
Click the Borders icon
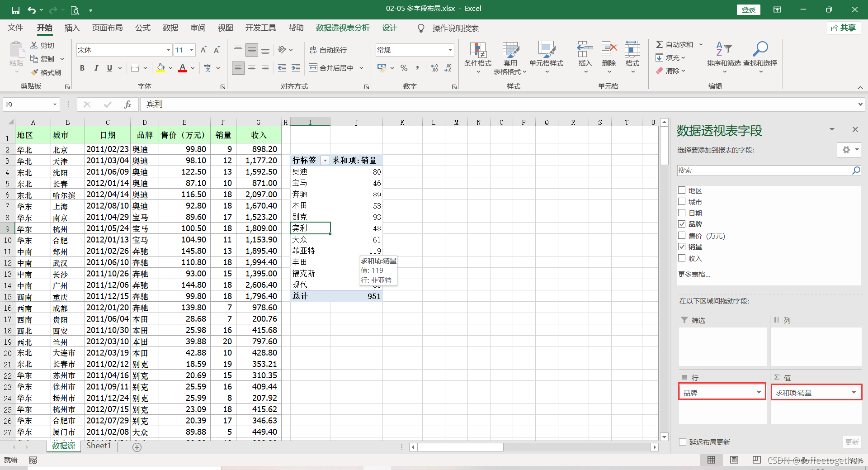point(135,68)
